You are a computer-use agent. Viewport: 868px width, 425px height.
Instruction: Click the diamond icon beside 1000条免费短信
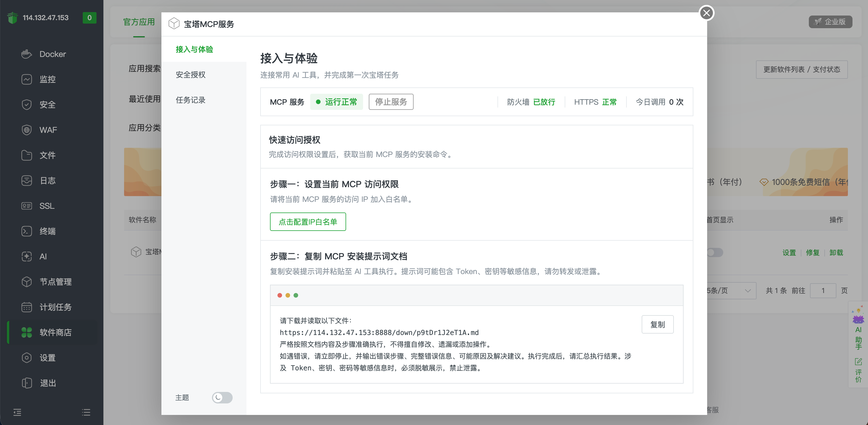pos(763,182)
